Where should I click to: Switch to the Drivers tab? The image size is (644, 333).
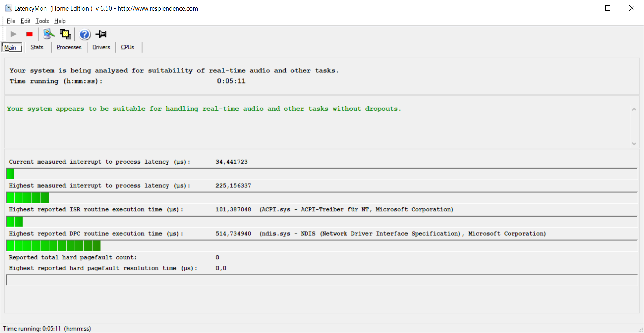(101, 47)
